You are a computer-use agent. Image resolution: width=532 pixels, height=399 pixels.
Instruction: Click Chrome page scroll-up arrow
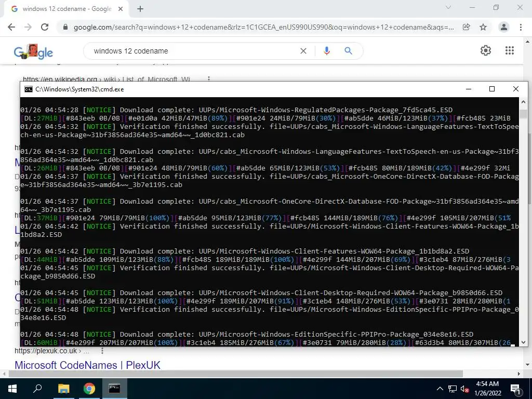point(528,42)
